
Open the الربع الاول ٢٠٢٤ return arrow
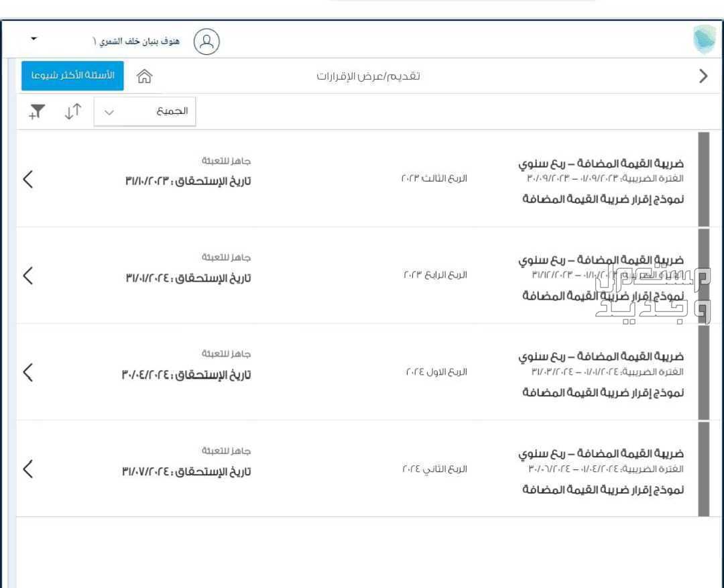click(x=28, y=372)
